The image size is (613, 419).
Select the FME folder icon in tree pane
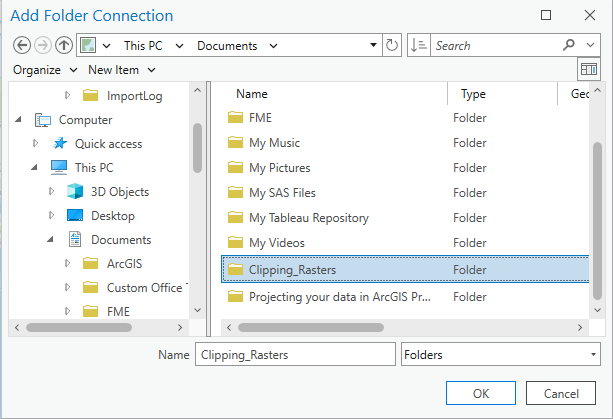90,311
